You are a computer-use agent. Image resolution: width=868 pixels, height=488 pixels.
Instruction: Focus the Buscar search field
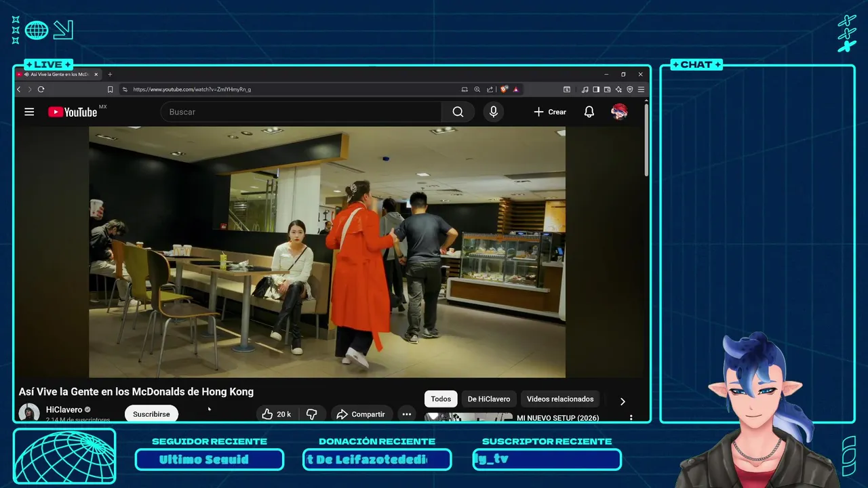pos(301,112)
